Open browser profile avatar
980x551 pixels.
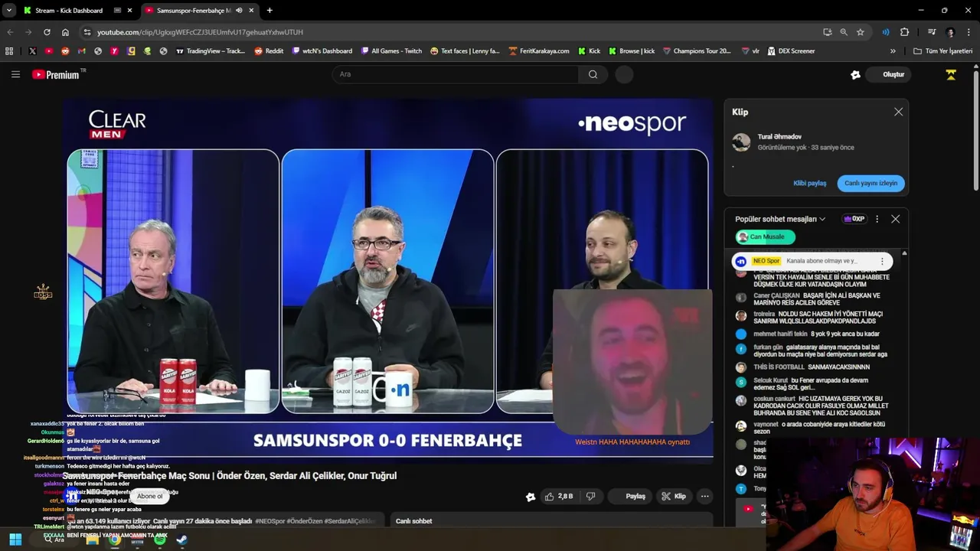click(x=950, y=32)
